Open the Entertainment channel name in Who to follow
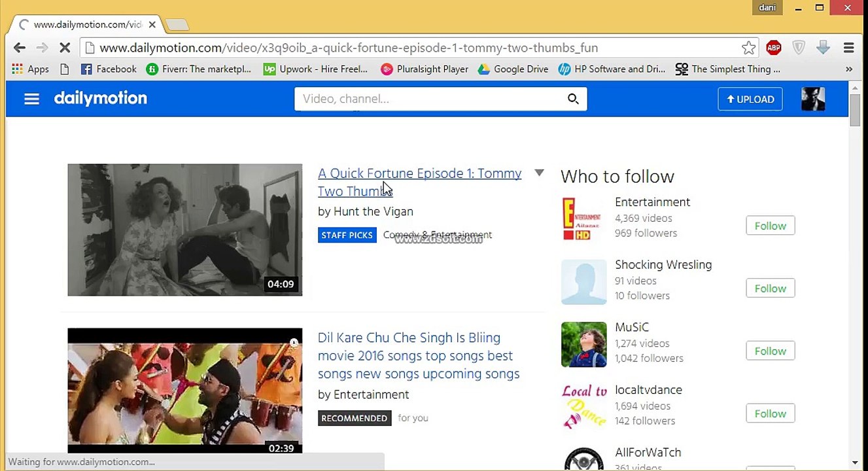The height and width of the screenshot is (471, 868). pyautogui.click(x=652, y=202)
